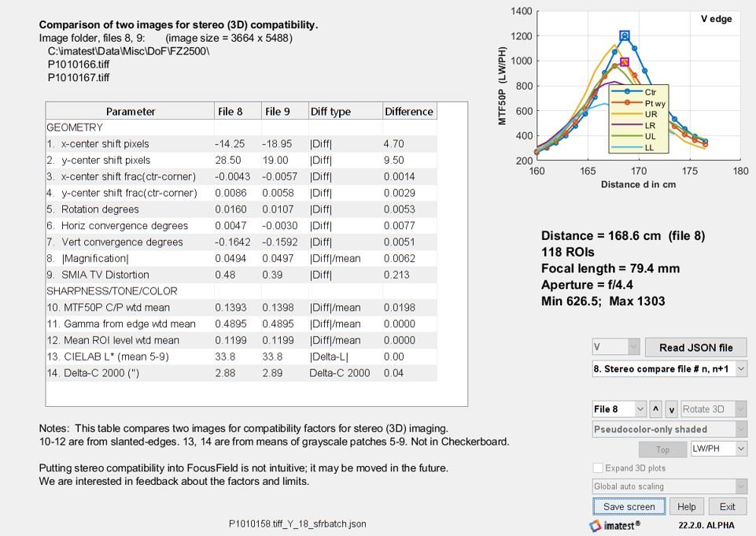The image size is (756, 536).
Task: Select the SMIA TV Distortion row label
Action: coord(98,275)
